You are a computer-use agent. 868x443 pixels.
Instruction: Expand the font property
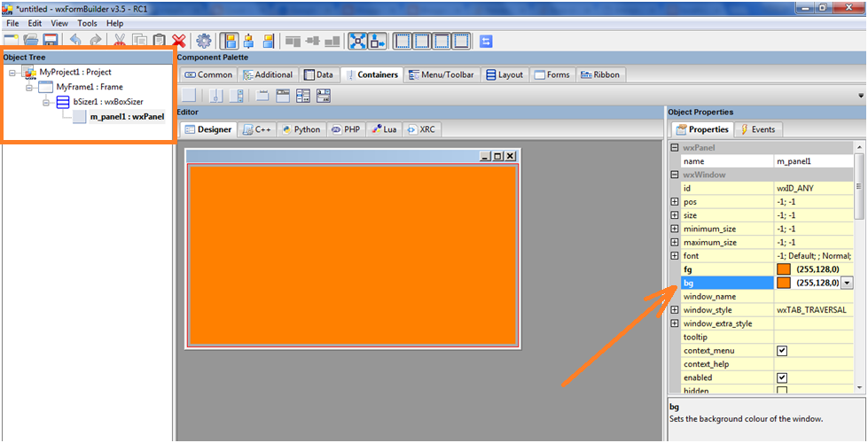click(x=674, y=255)
